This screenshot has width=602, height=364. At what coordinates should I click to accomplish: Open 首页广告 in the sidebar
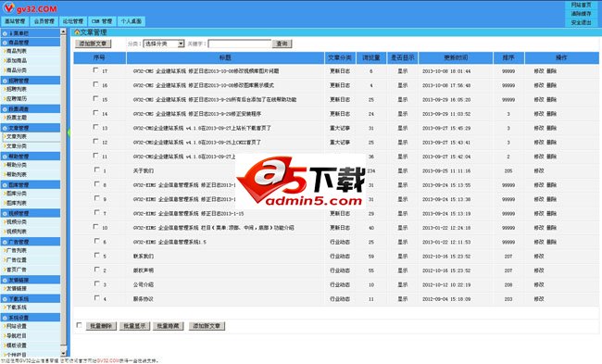(17, 270)
